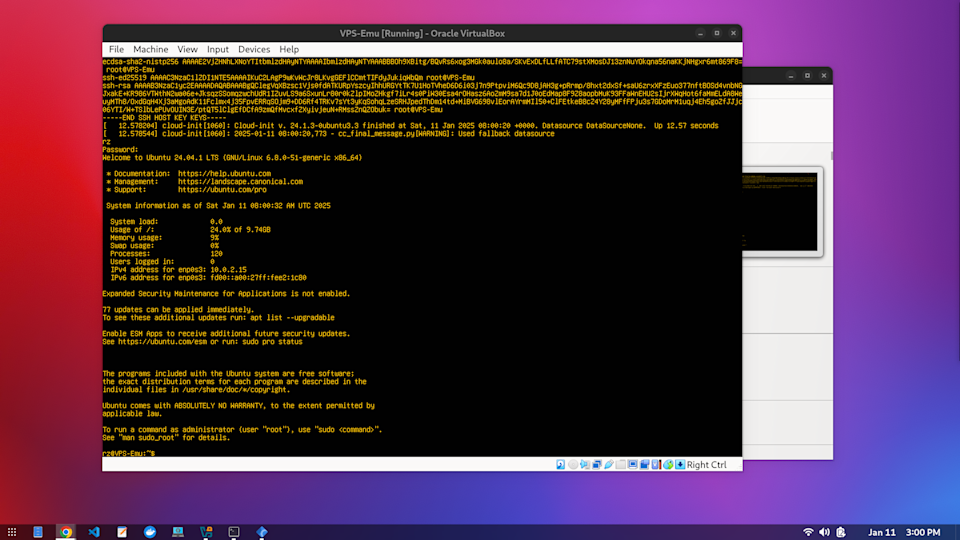Click the Right Ctrl host key label
Image resolution: width=960 pixels, height=540 pixels.
(707, 465)
